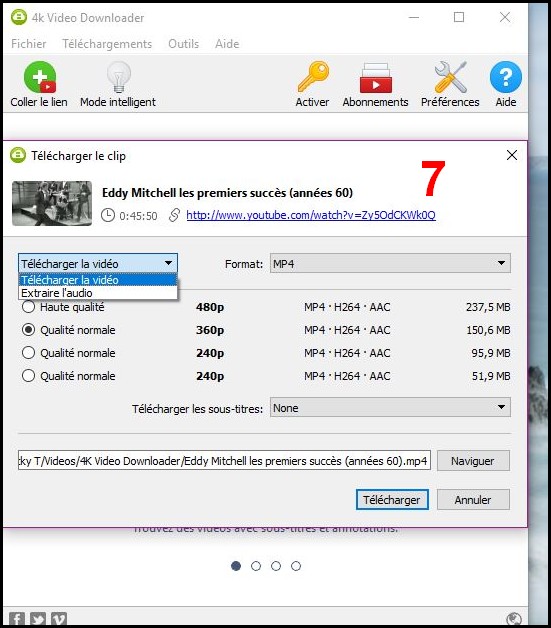551x628 pixels.
Task: Click the Annuler button
Action: click(x=473, y=500)
